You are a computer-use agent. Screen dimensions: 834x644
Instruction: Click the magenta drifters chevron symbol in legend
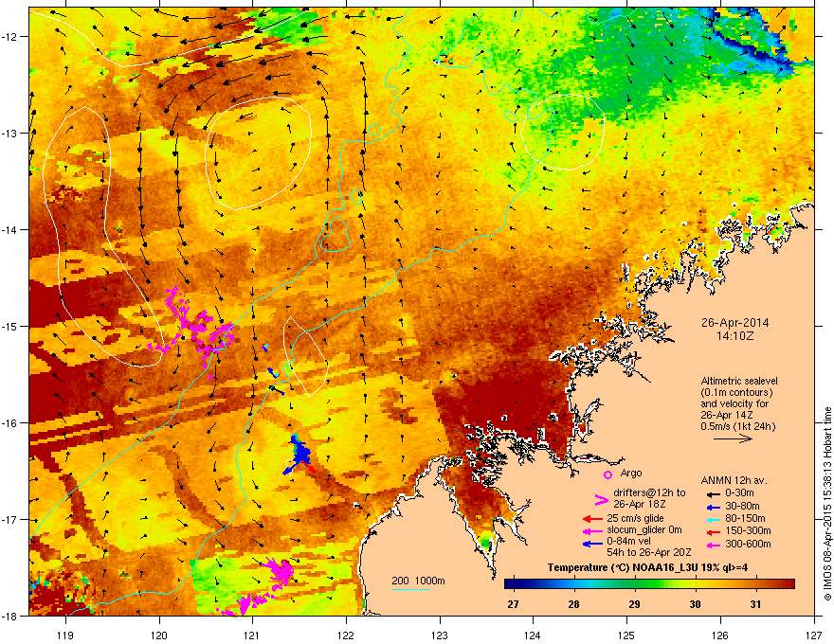[x=601, y=499]
